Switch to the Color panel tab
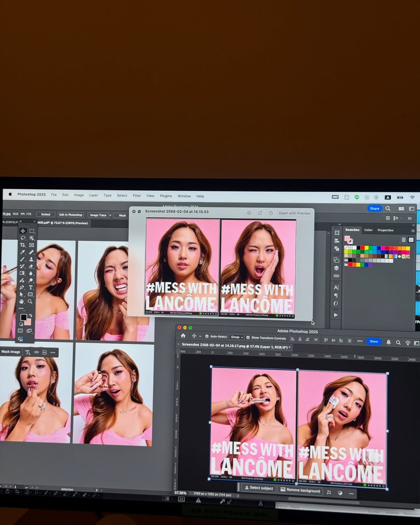 click(x=368, y=230)
